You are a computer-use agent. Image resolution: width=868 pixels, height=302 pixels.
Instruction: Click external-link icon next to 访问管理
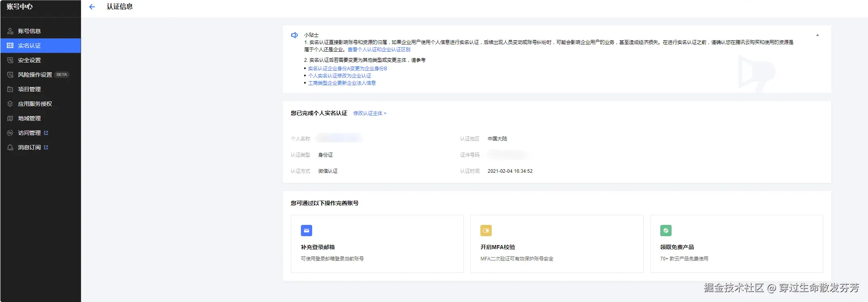[x=46, y=133]
